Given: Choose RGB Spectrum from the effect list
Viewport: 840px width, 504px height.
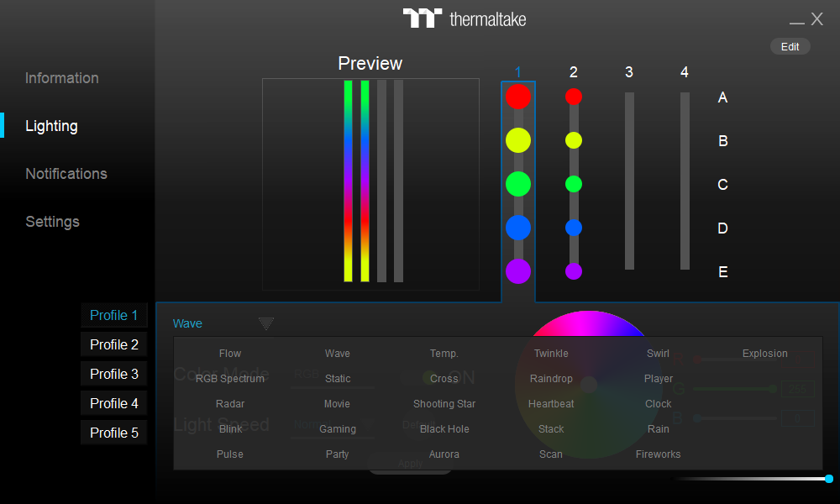Looking at the screenshot, I should (230, 379).
